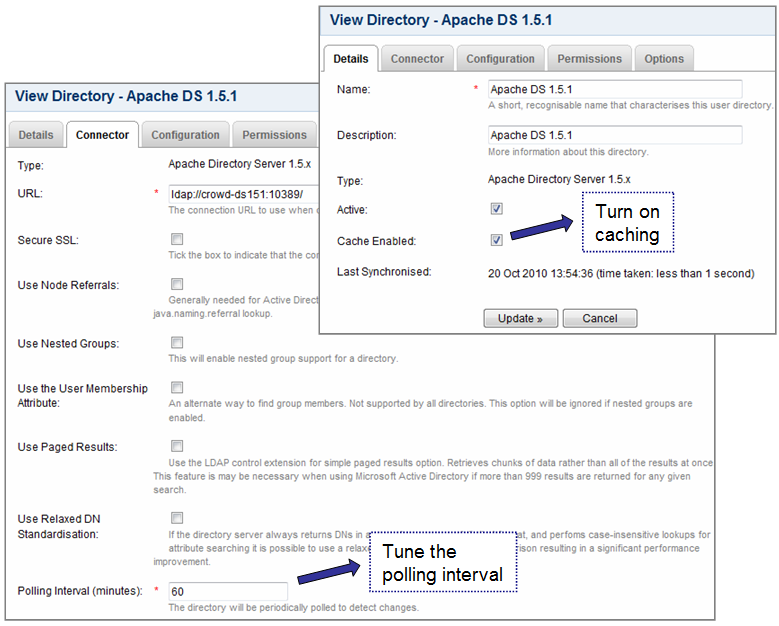Enable Use Paged Results checkbox
Screen dimensions: 779x626
177,446
